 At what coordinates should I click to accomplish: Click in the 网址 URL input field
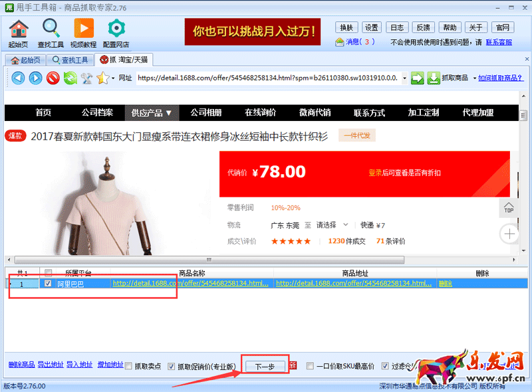[266, 78]
